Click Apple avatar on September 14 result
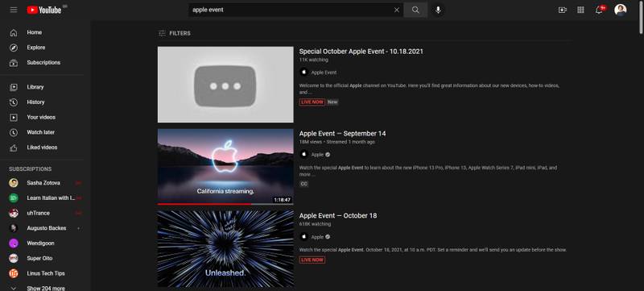This screenshot has height=291, width=644. pyautogui.click(x=304, y=155)
